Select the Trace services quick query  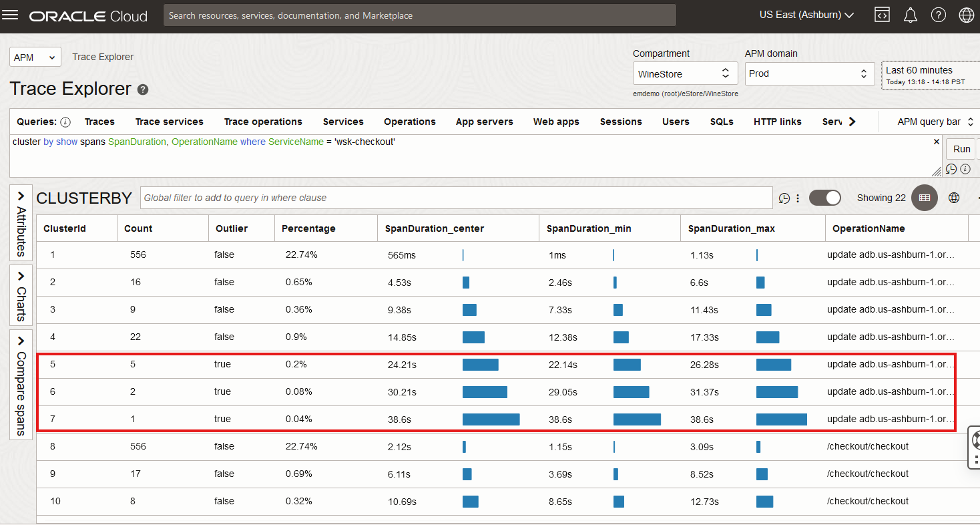pyautogui.click(x=169, y=122)
